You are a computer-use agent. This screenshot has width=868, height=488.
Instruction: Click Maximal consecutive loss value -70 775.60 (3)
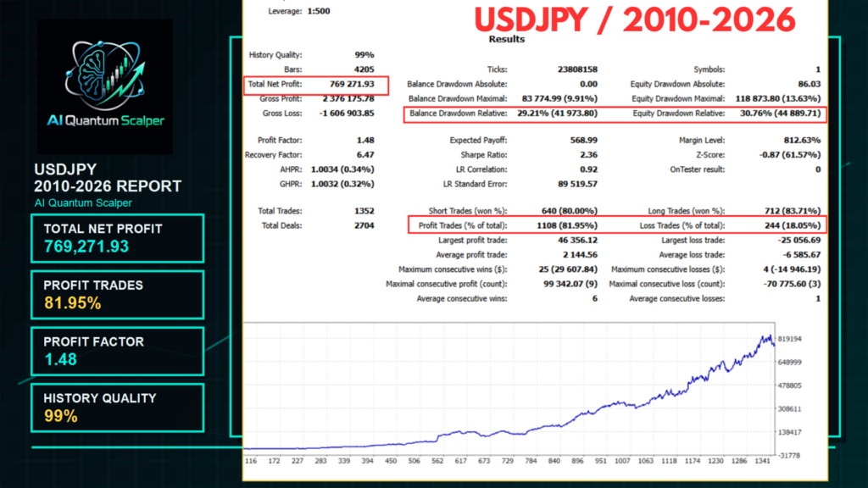(793, 284)
